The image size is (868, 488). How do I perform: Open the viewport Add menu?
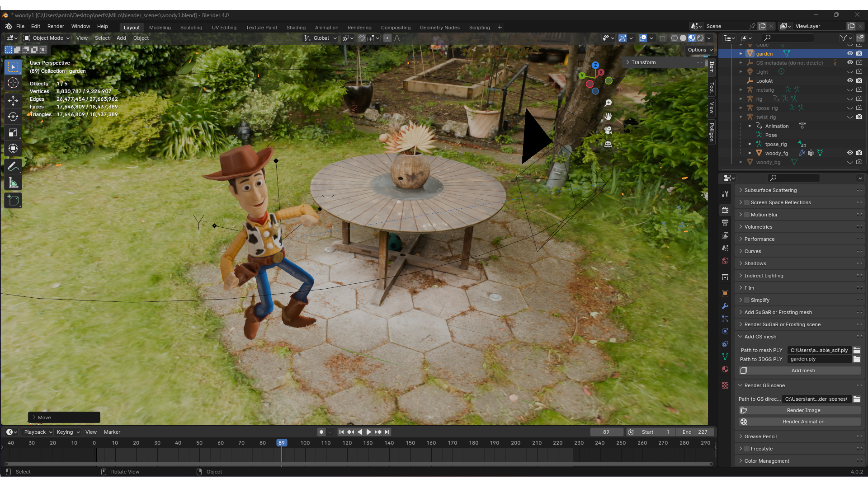pos(121,38)
